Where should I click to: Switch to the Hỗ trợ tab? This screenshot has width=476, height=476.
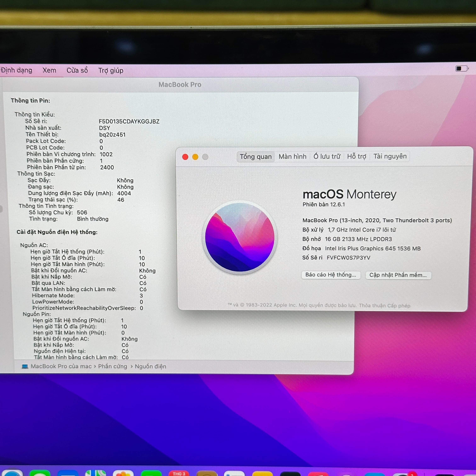(x=357, y=156)
